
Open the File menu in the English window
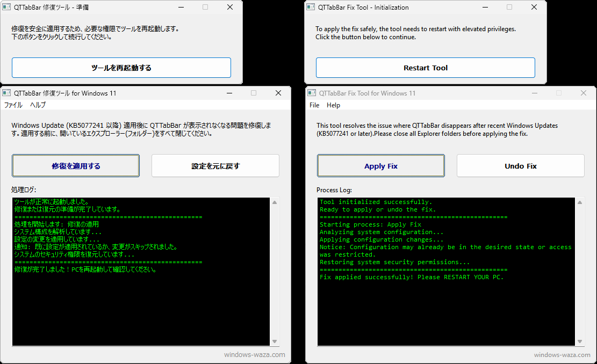314,105
